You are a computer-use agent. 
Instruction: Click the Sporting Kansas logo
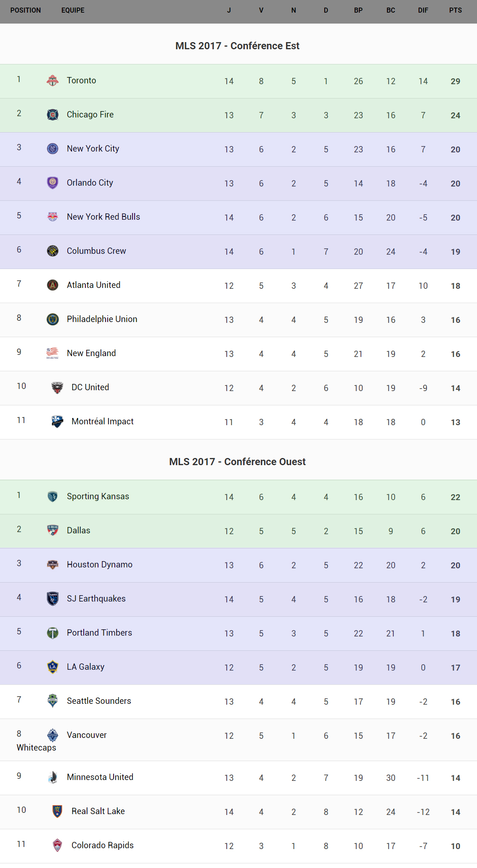53,496
